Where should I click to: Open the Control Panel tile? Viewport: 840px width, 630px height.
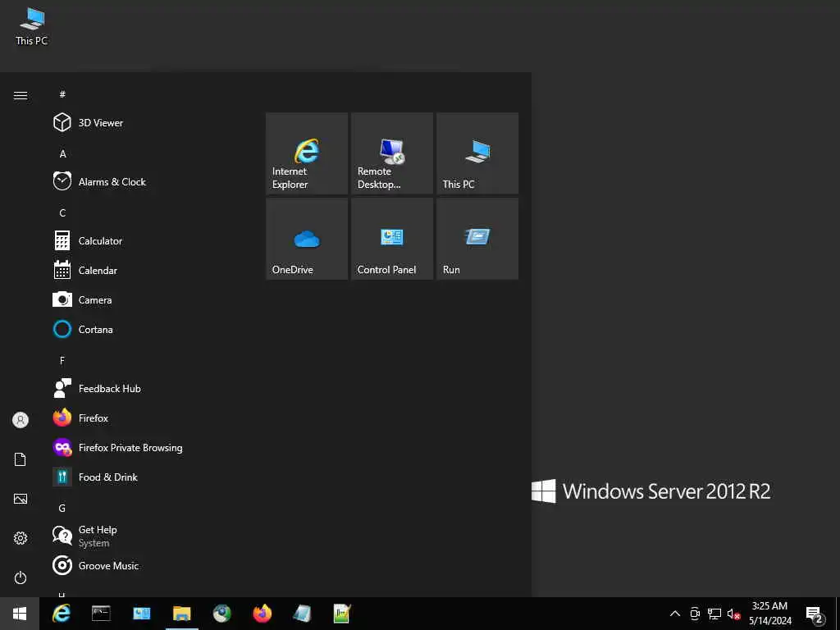tap(392, 239)
